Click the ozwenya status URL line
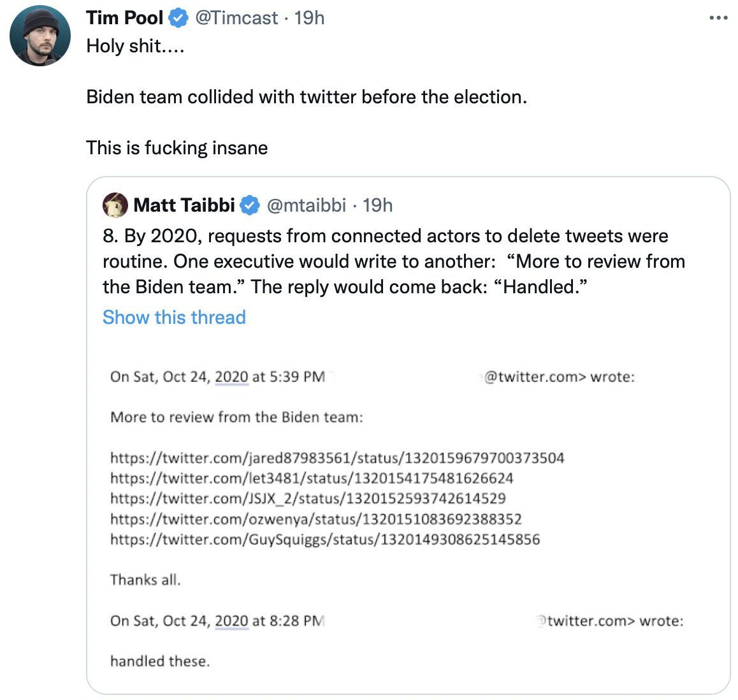 316,519
